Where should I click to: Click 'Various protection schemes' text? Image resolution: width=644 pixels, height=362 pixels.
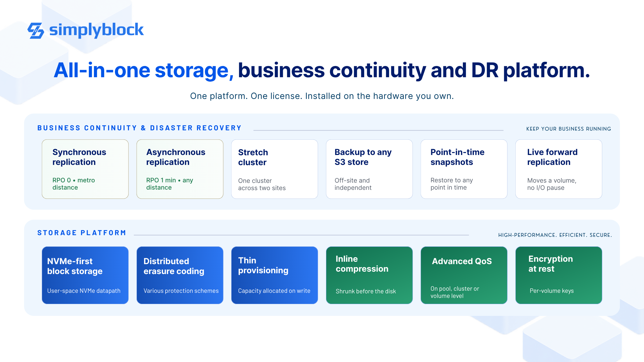click(181, 291)
